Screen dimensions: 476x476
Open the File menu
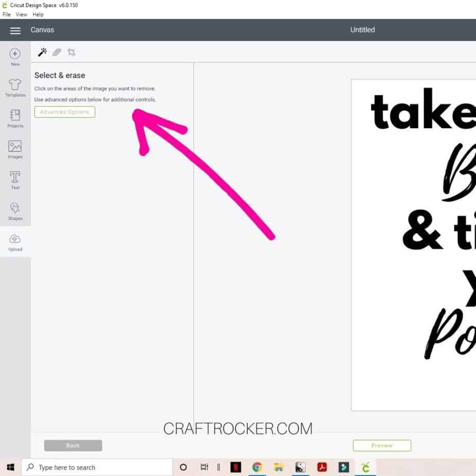tap(6, 14)
